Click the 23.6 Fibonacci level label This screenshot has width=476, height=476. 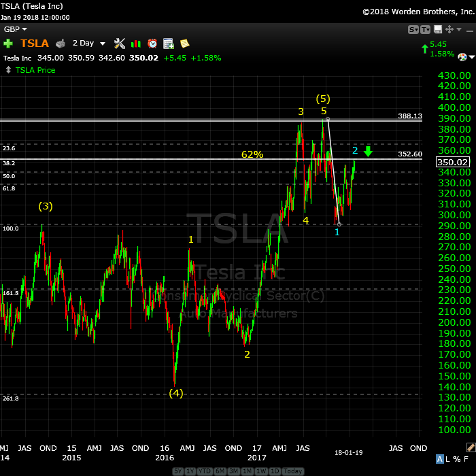(9, 148)
